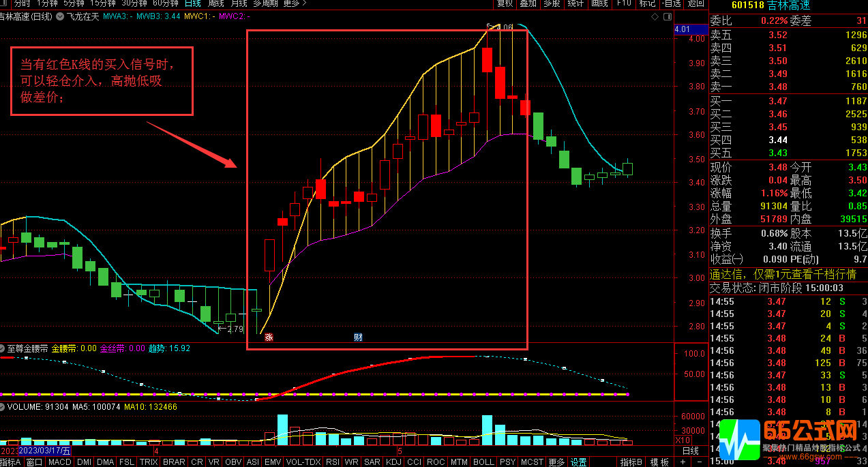Screen dimensions: 868x467
Task: Click the 卖五 price 3.52
Action: point(778,35)
